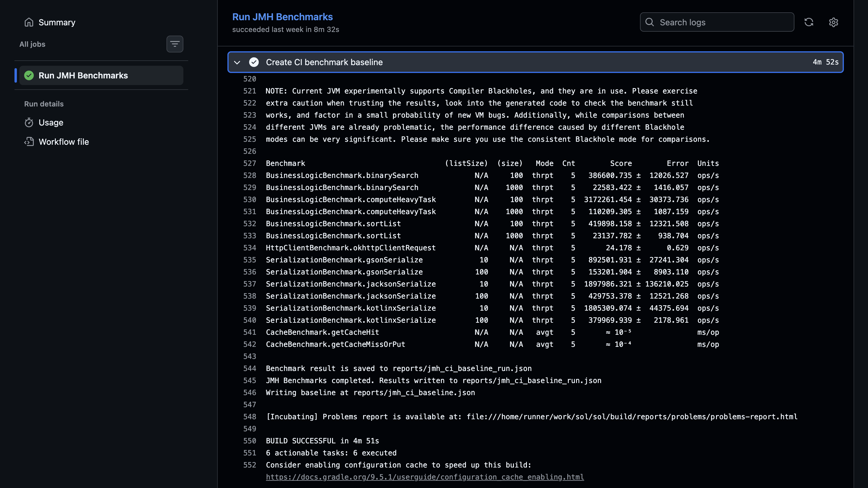Viewport: 868px width, 488px height.
Task: Click the green success check icon
Action: (29, 75)
